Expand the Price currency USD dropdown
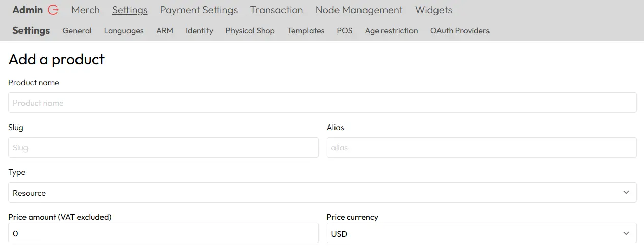Image resolution: width=644 pixels, height=252 pixels. pos(481,233)
